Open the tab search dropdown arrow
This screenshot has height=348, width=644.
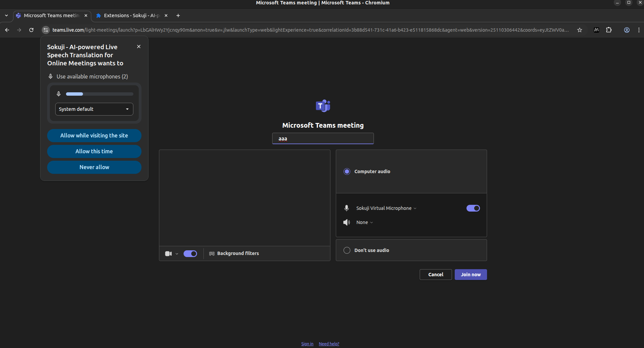pyautogui.click(x=6, y=15)
